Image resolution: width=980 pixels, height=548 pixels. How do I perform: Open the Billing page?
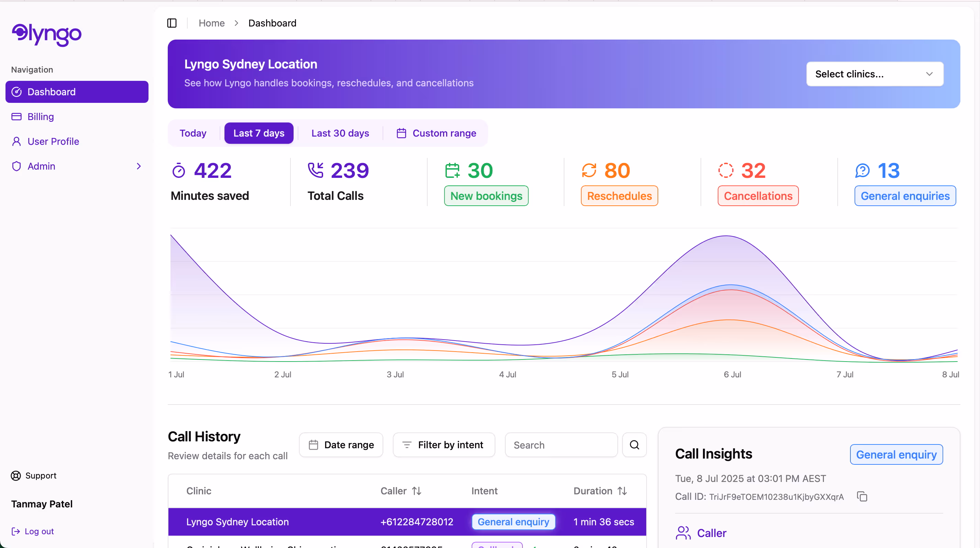tap(40, 117)
